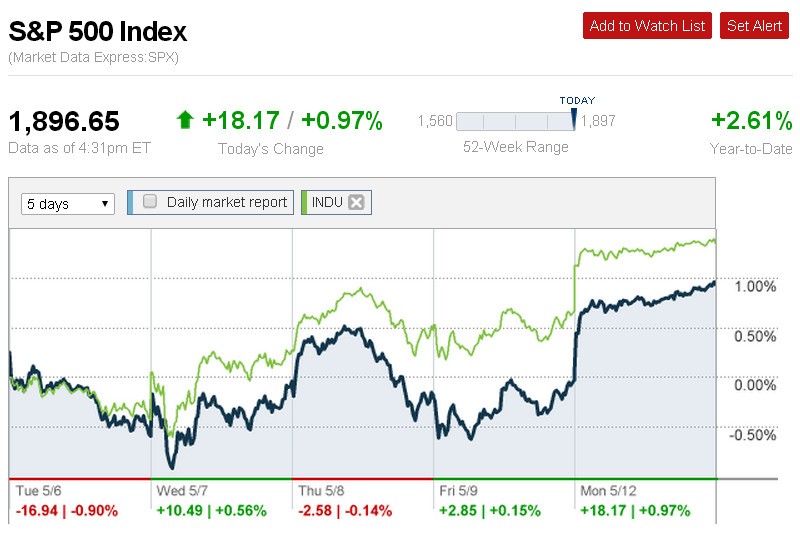Image resolution: width=800 pixels, height=534 pixels.
Task: Remove the INDU comparison with X icon
Action: click(x=356, y=203)
